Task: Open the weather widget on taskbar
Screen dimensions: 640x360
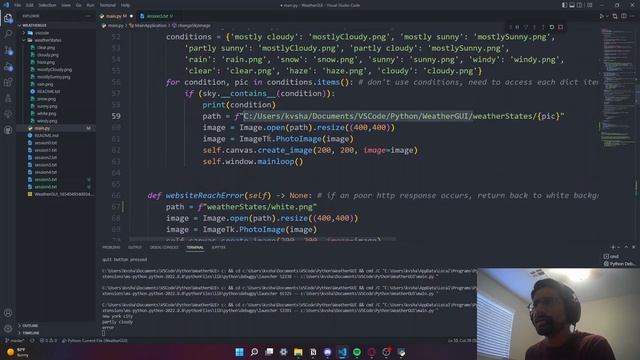Action: [18, 352]
